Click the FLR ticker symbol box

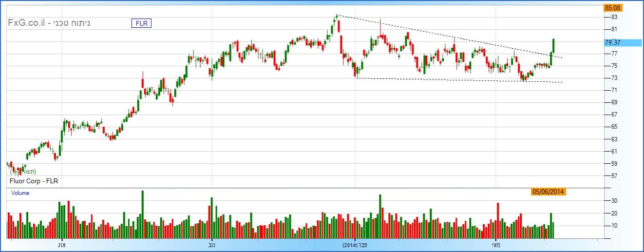coord(141,23)
